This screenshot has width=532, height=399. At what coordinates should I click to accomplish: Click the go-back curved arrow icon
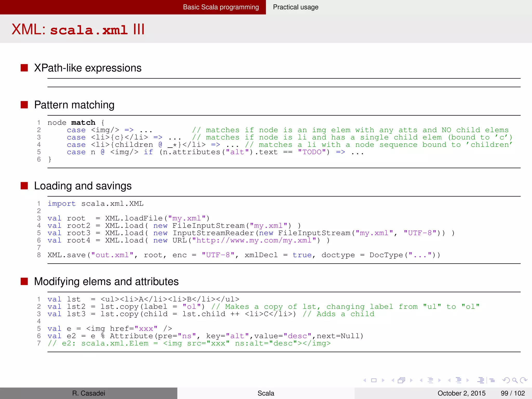tap(506, 380)
